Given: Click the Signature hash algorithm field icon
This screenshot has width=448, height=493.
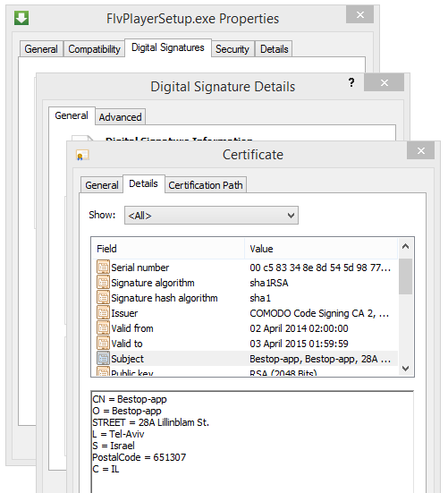Looking at the screenshot, I should (103, 297).
